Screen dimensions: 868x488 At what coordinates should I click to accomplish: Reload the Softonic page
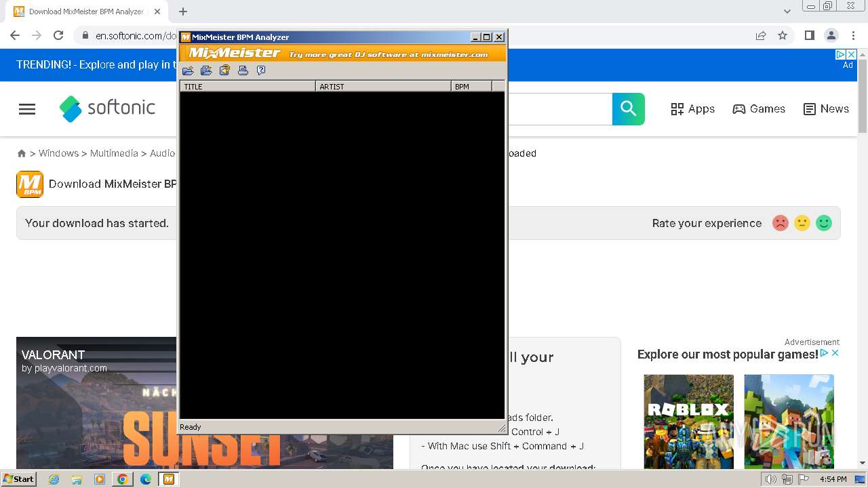point(58,35)
